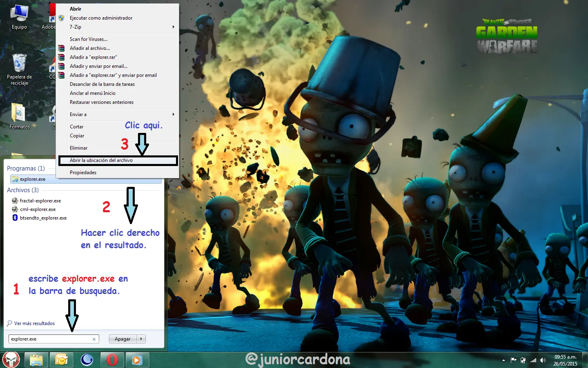Click the skull Start button
The width and height of the screenshot is (588, 368).
click(11, 360)
